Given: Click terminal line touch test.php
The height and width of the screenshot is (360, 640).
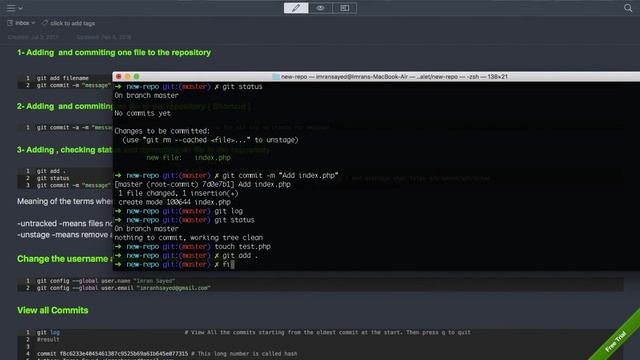Looking at the screenshot, I should pos(192,247).
